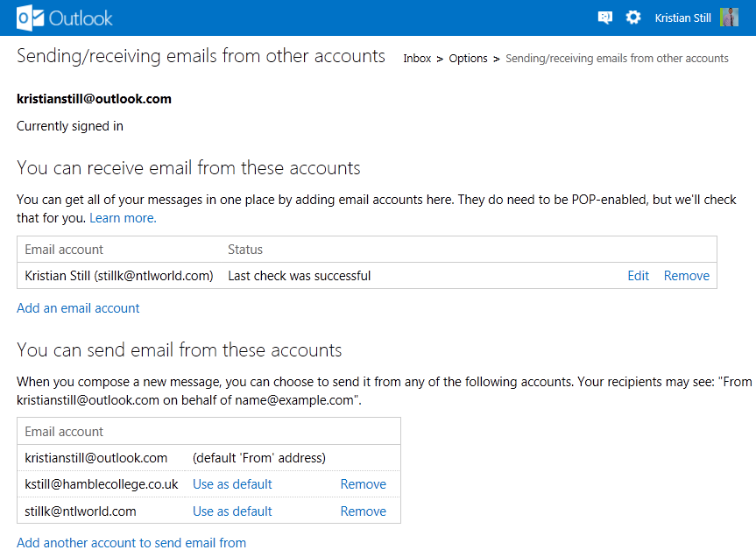Click Add another account to send email from

click(x=131, y=543)
